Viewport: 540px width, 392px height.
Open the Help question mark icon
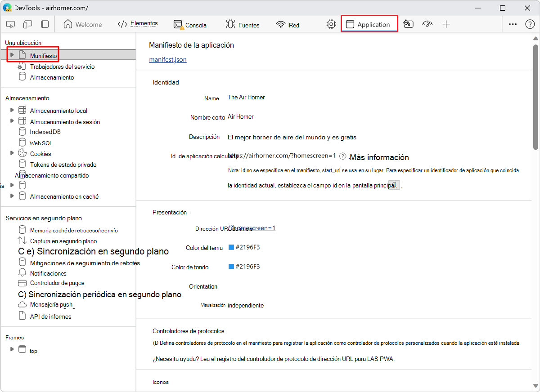point(530,24)
